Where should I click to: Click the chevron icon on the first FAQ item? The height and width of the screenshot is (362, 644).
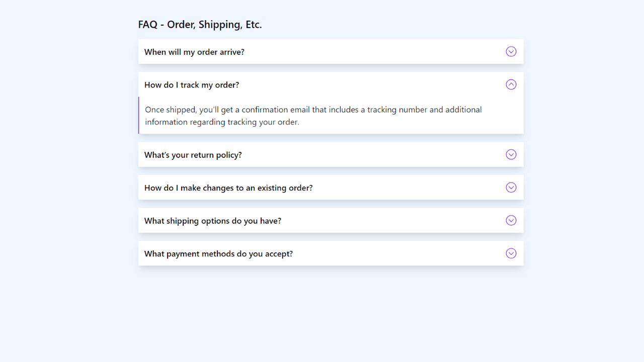pos(511,51)
